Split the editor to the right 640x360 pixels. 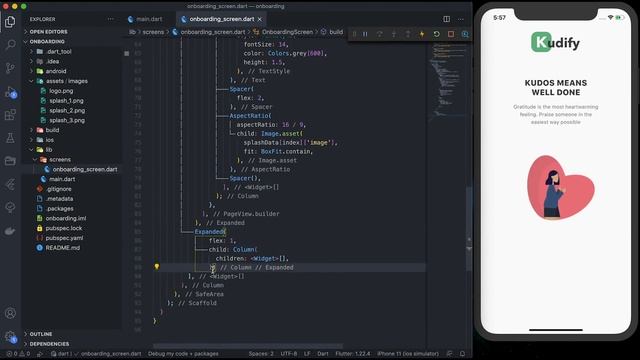point(447,19)
